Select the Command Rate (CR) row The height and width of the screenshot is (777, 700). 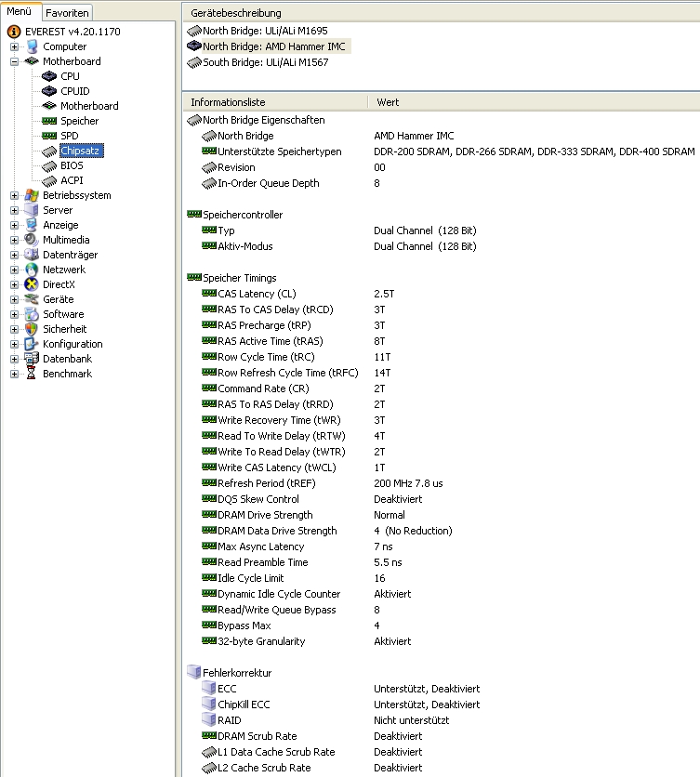click(x=442, y=388)
